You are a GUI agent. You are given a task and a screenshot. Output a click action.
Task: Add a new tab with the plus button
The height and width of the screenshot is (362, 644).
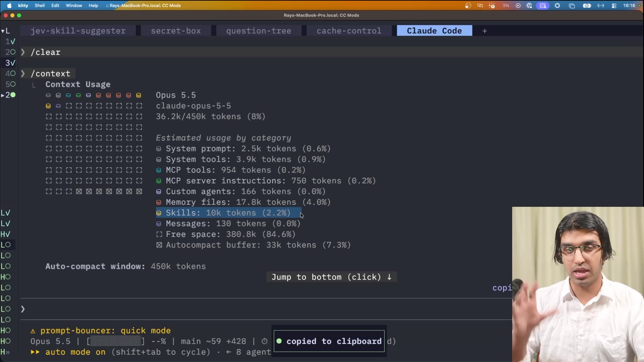click(485, 31)
